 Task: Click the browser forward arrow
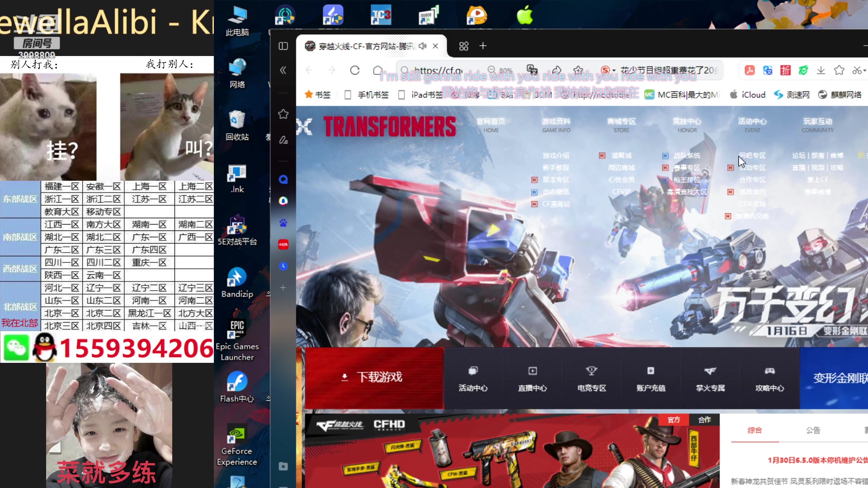(332, 70)
